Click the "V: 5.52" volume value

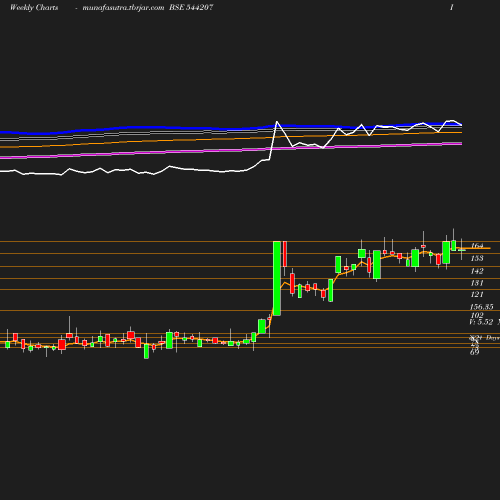coord(481,322)
